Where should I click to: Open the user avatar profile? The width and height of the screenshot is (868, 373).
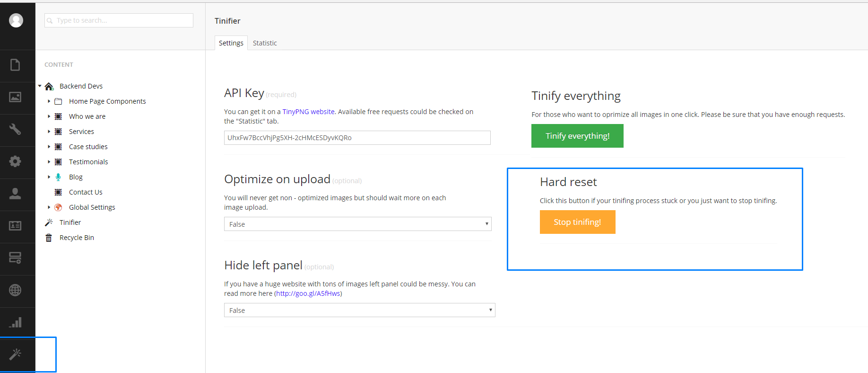click(x=16, y=20)
